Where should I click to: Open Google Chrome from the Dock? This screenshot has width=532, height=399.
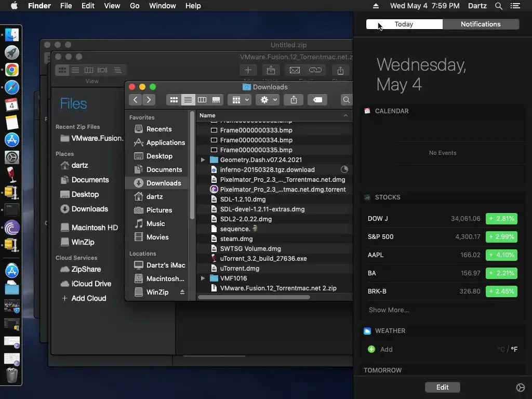coord(11,70)
